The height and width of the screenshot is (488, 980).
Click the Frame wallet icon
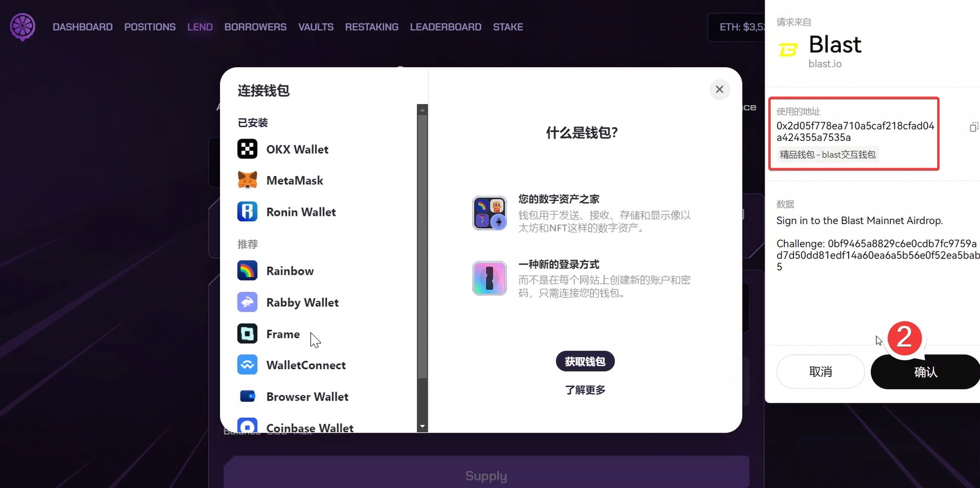pyautogui.click(x=247, y=334)
